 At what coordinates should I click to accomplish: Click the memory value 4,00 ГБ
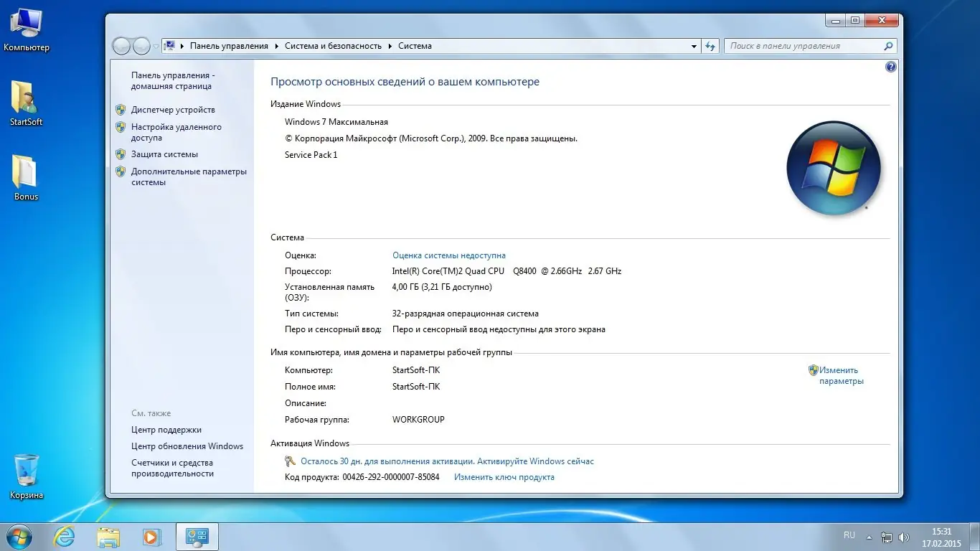click(442, 287)
